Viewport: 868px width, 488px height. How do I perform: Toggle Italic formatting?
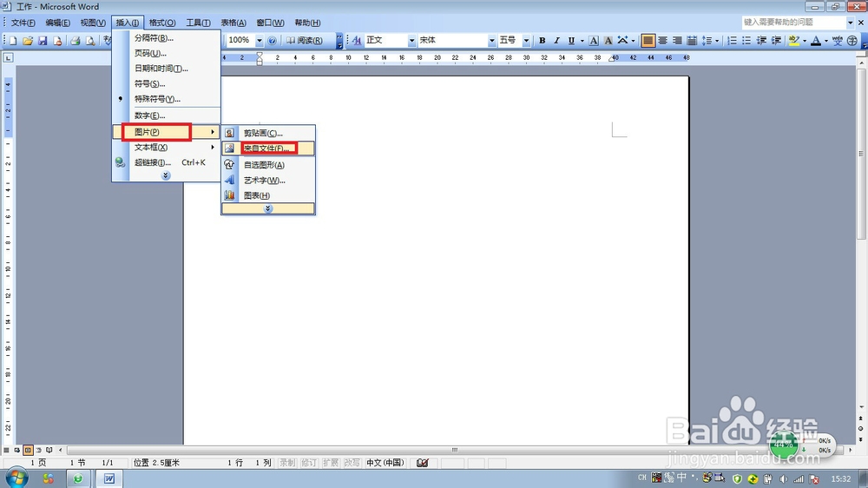[x=557, y=41]
